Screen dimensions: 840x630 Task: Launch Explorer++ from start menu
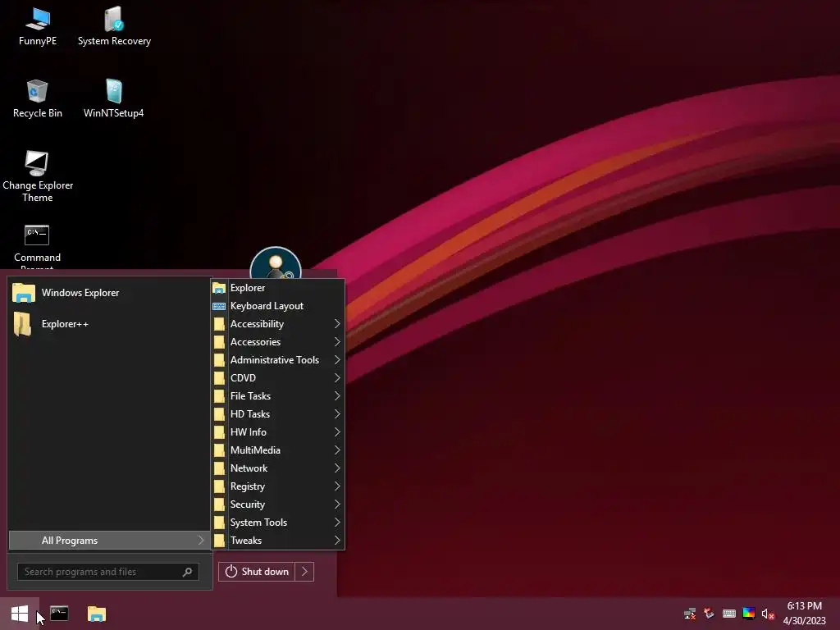coord(109,323)
